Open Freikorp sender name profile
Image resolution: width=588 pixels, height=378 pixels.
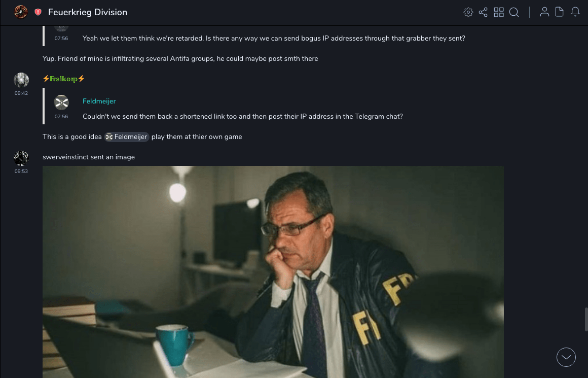pos(64,79)
